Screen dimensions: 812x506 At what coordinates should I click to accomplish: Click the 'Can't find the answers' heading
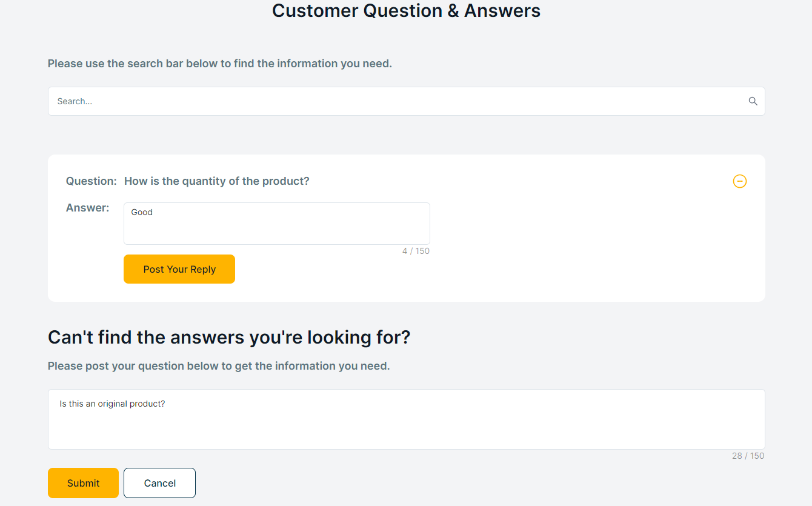coord(229,337)
